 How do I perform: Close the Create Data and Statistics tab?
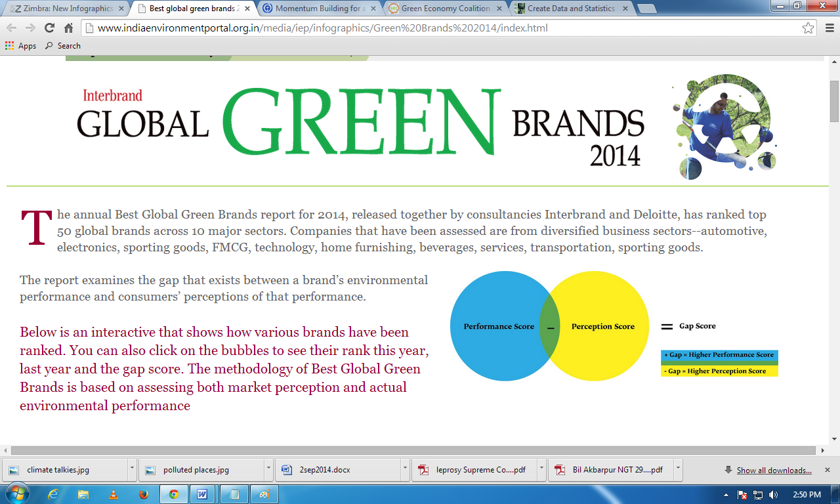coord(625,9)
